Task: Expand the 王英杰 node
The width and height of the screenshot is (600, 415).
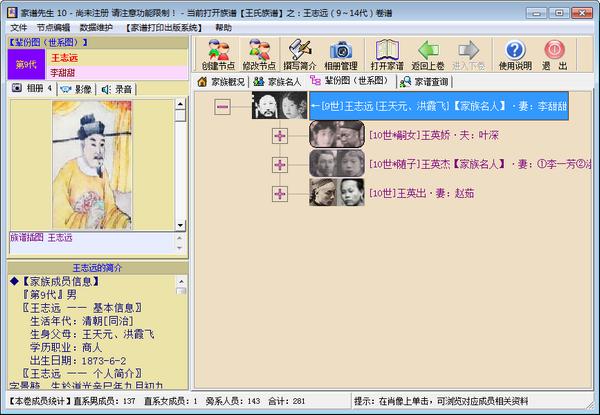Action: (x=280, y=164)
